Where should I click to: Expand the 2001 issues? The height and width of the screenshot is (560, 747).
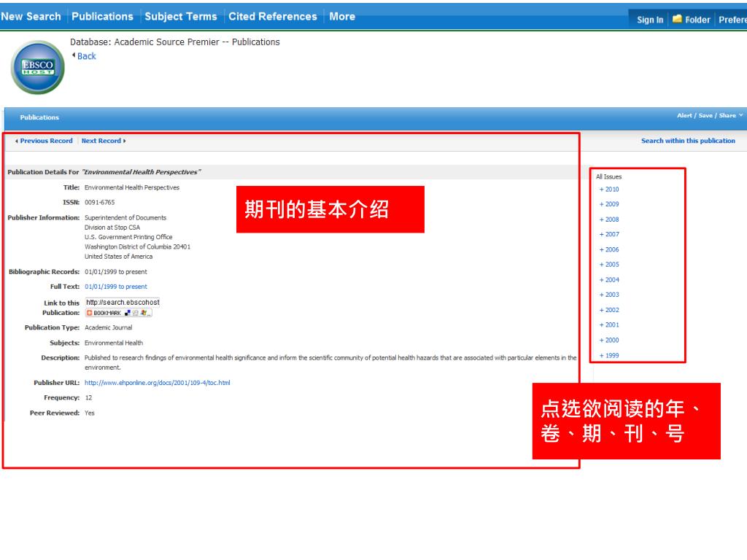click(609, 324)
